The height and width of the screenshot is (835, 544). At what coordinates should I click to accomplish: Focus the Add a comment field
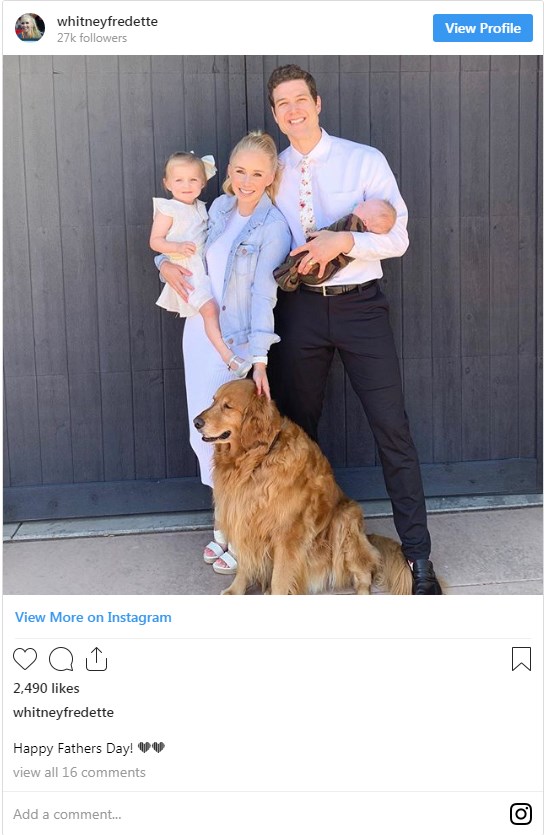(255, 814)
